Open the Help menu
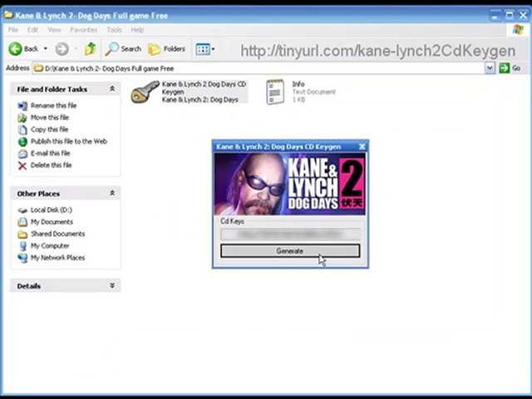The image size is (532, 399). [137, 30]
